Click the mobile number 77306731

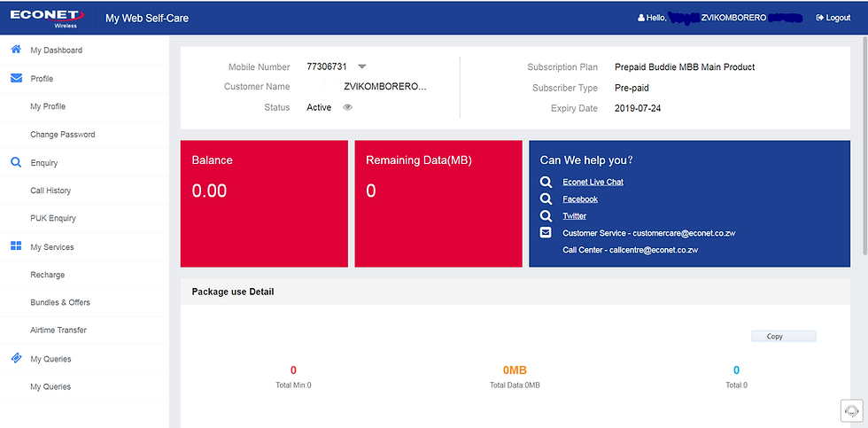pyautogui.click(x=327, y=66)
